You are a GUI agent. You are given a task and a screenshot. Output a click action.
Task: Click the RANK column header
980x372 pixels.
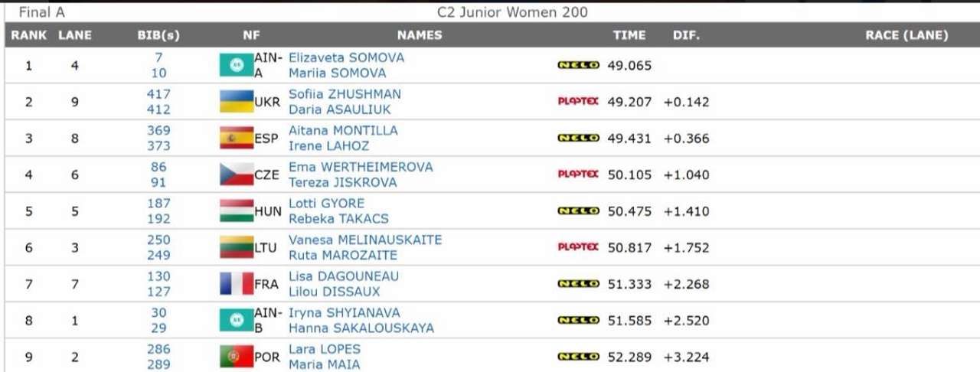pyautogui.click(x=29, y=35)
